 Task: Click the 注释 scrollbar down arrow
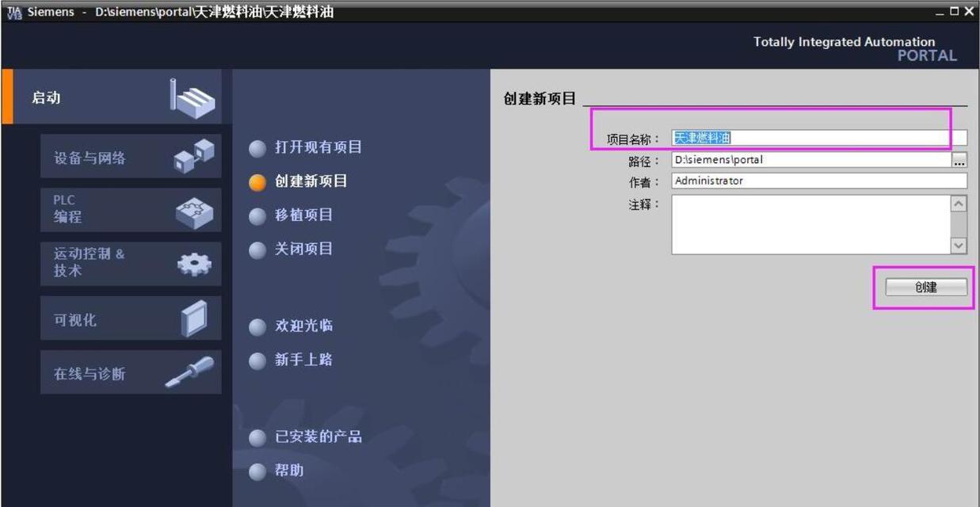click(x=959, y=246)
